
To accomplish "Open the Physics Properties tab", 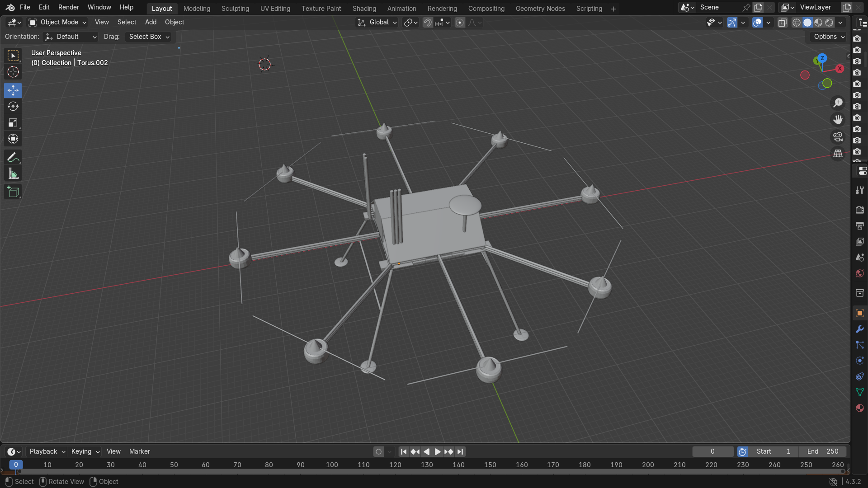I will [x=859, y=361].
